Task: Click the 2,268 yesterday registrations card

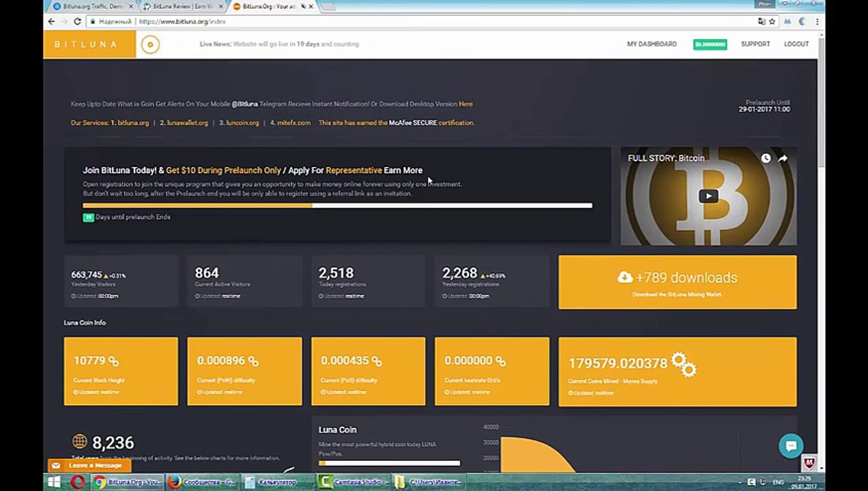Action: [492, 281]
